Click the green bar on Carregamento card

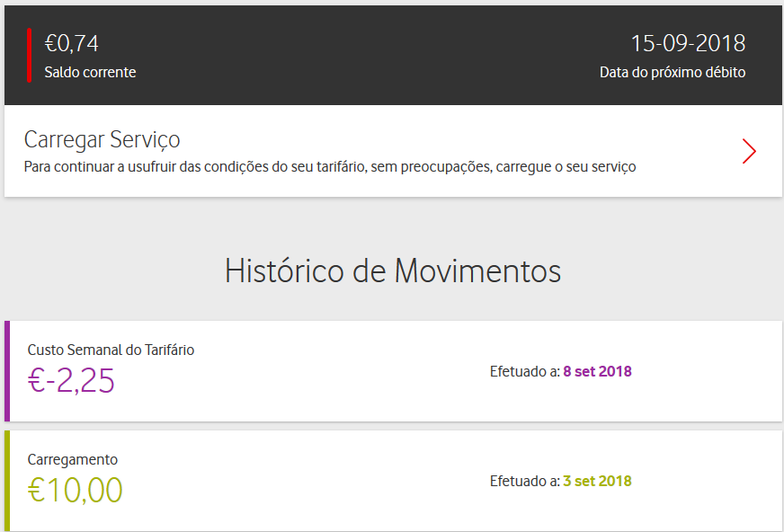[x=7, y=481]
